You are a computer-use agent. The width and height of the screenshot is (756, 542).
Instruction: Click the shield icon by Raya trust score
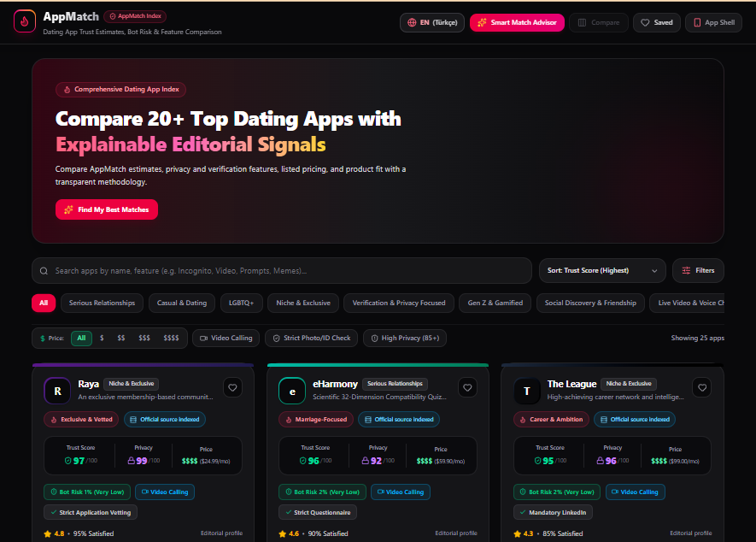tap(68, 461)
